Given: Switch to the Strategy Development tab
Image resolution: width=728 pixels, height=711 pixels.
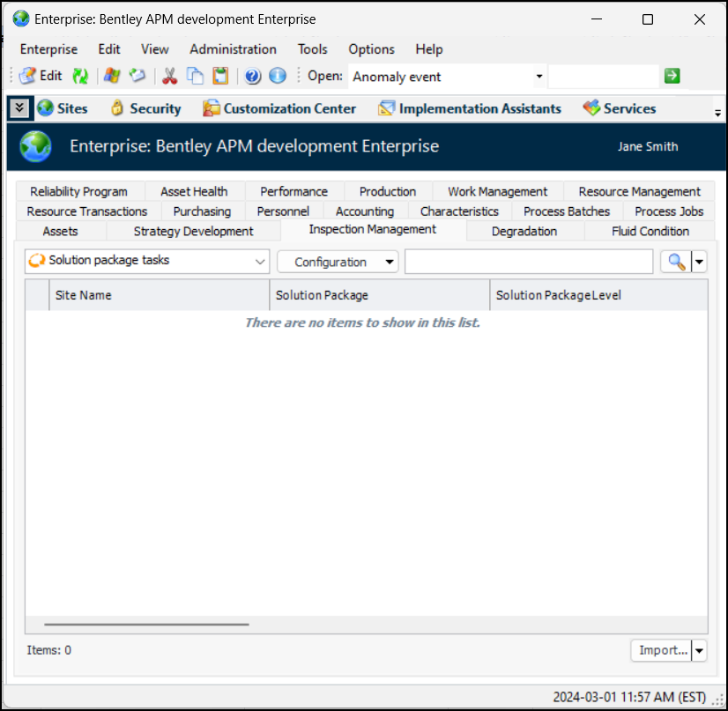Looking at the screenshot, I should pyautogui.click(x=194, y=232).
